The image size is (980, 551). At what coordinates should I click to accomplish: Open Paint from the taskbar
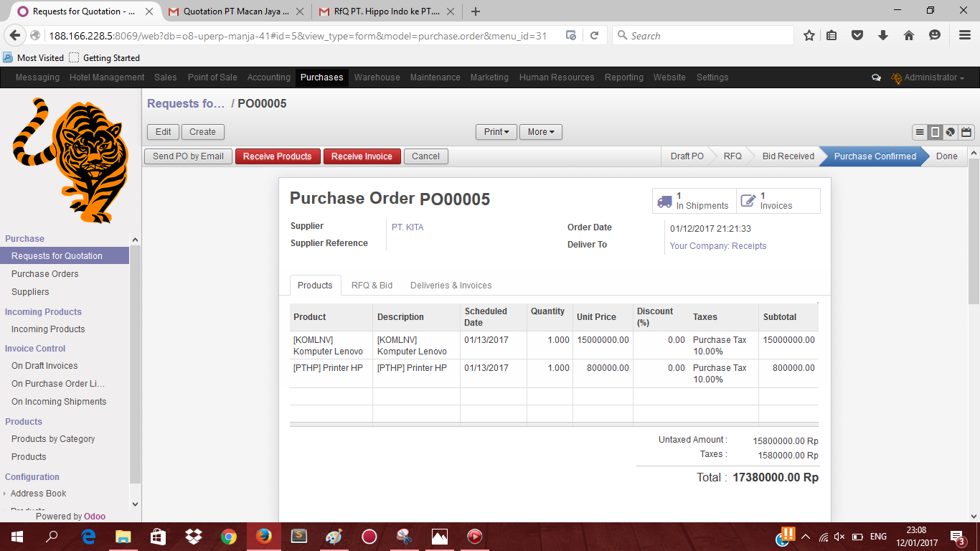point(334,536)
